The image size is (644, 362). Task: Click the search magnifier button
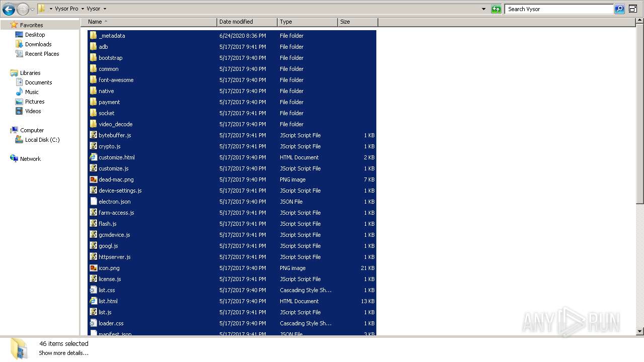tap(619, 9)
